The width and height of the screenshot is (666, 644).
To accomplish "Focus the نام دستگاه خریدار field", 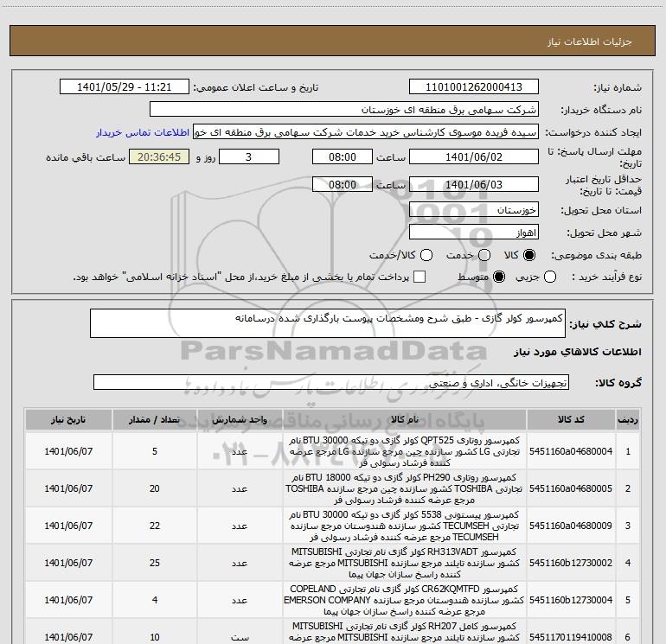I will tap(343, 110).
